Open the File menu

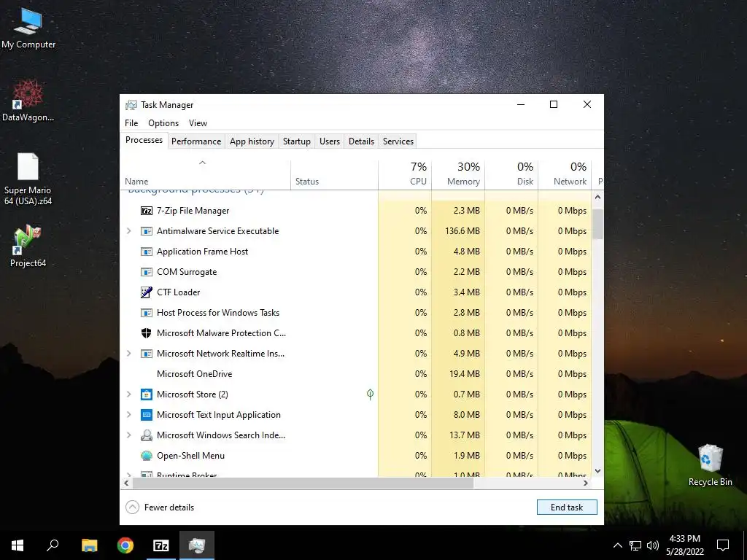tap(131, 122)
